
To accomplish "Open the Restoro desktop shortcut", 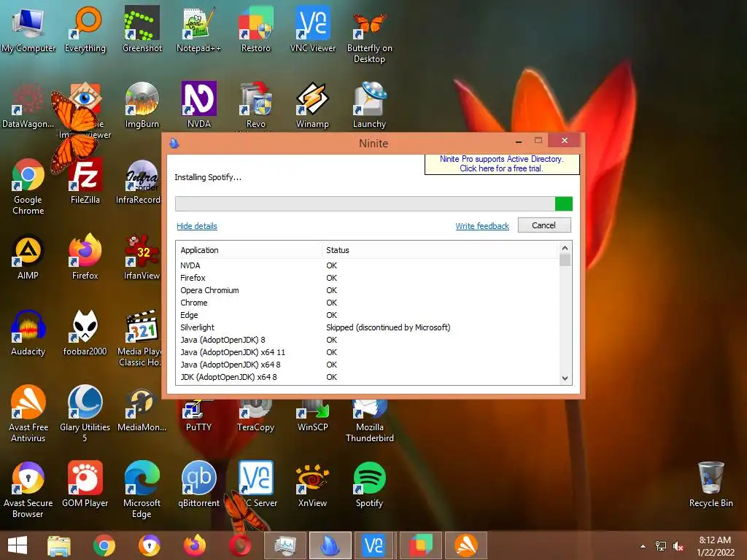I will [256, 29].
